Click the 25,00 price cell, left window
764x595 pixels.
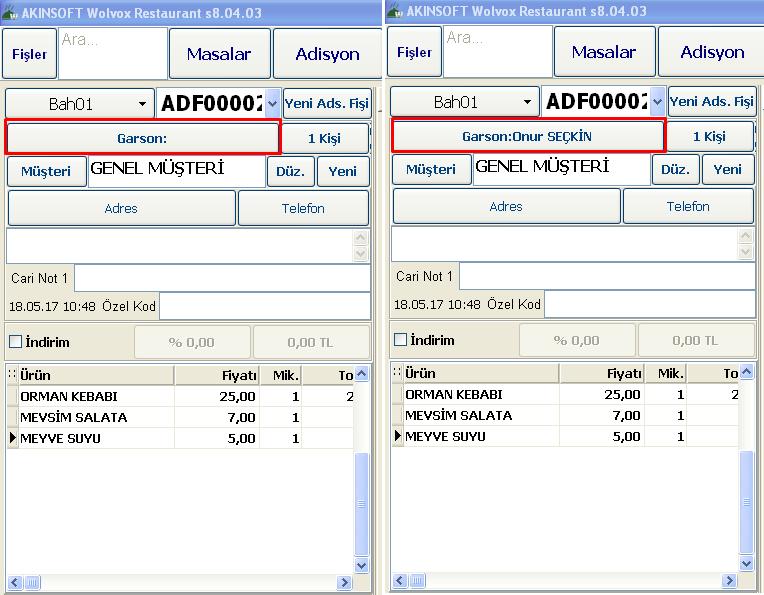[x=217, y=396]
